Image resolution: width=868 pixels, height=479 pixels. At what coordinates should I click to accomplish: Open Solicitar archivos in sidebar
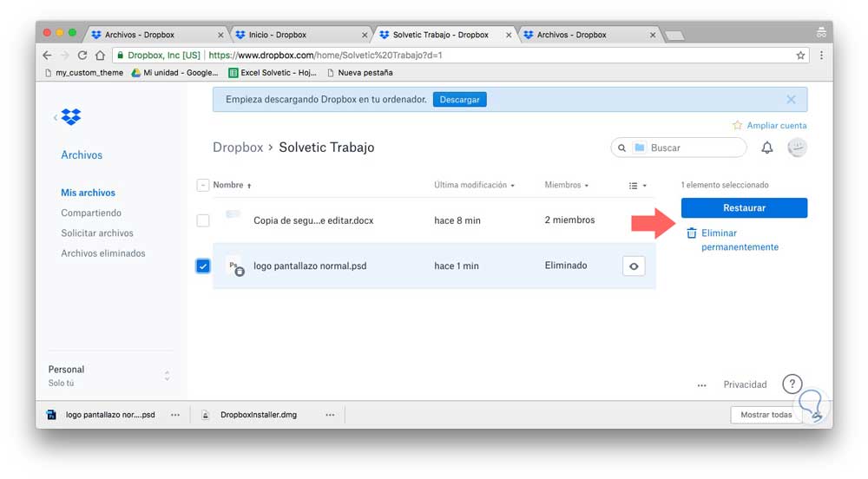[97, 233]
